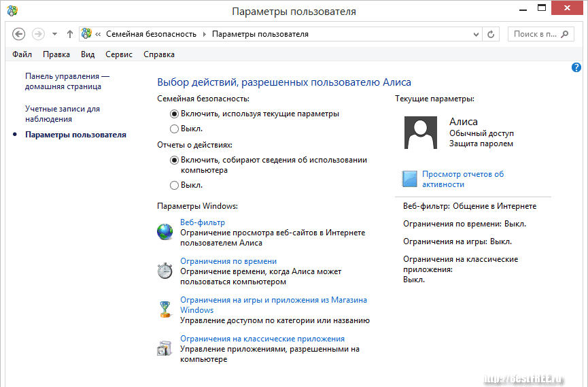The height and width of the screenshot is (387, 588).
Task: Click the classic apps restrictions icon
Action: (x=165, y=348)
